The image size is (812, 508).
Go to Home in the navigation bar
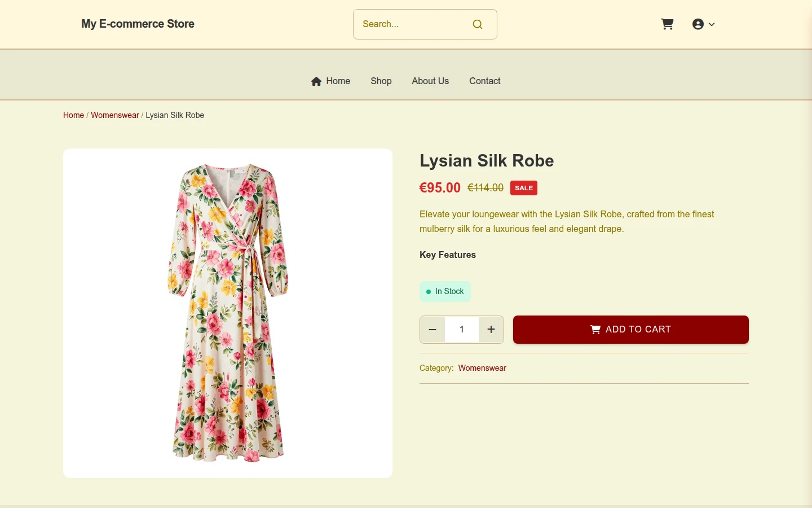point(330,81)
